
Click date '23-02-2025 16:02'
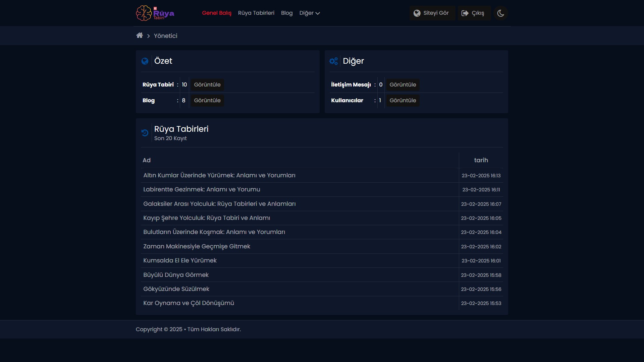(481, 247)
